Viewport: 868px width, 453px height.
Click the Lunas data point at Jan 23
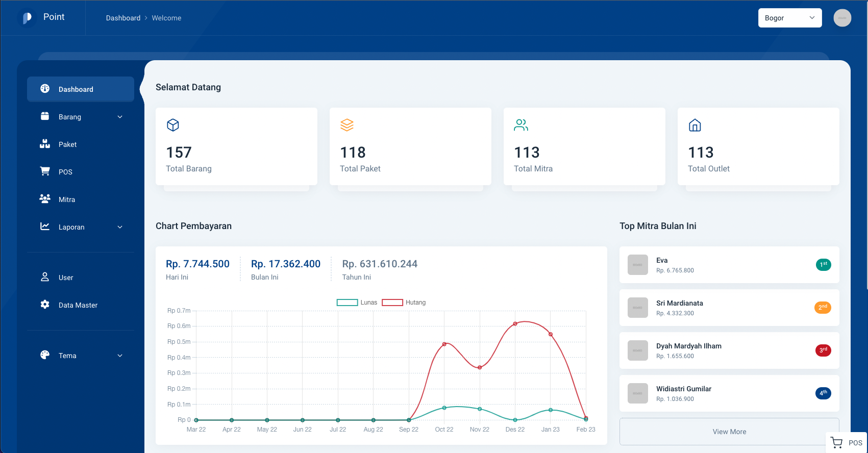[551, 410]
